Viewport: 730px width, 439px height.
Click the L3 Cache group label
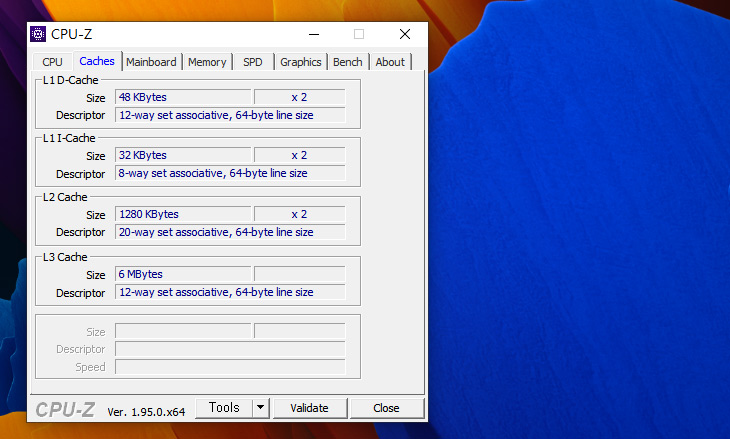(65, 257)
